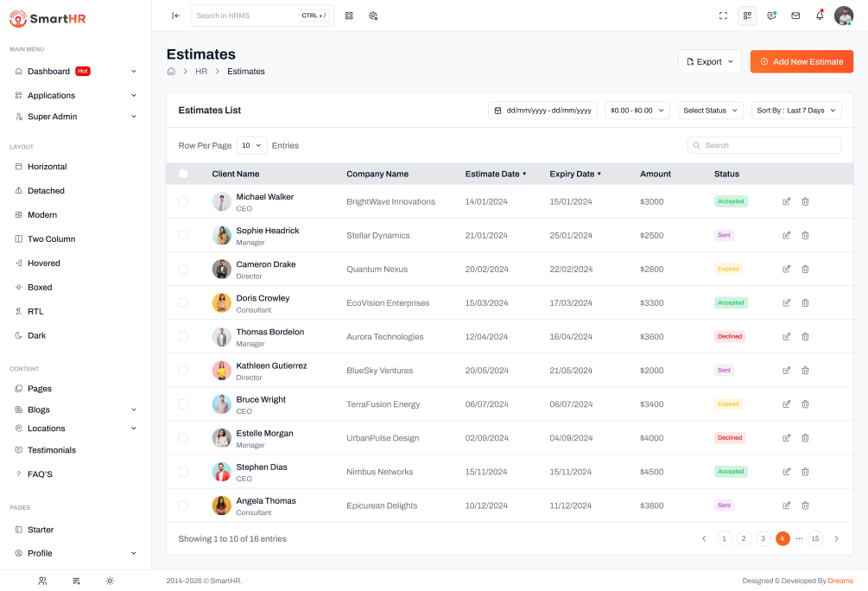Change rows per page dropdown
This screenshot has width=868, height=591.
(252, 146)
